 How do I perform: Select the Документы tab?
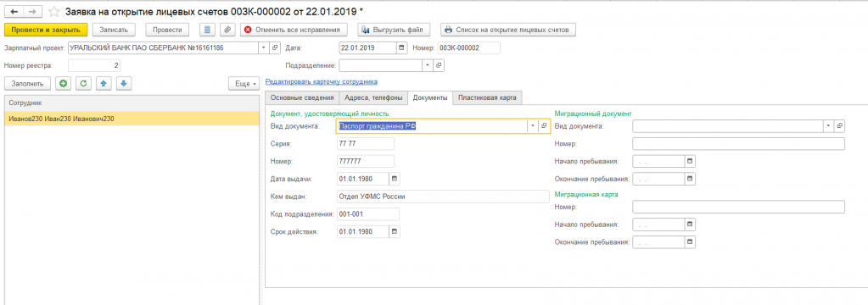(430, 97)
